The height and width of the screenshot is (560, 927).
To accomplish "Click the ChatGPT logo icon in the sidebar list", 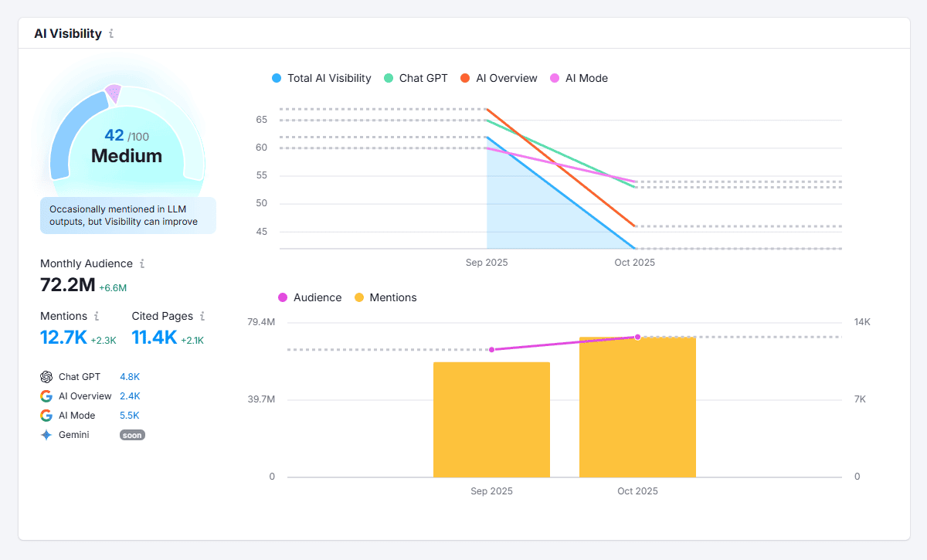I will point(47,376).
